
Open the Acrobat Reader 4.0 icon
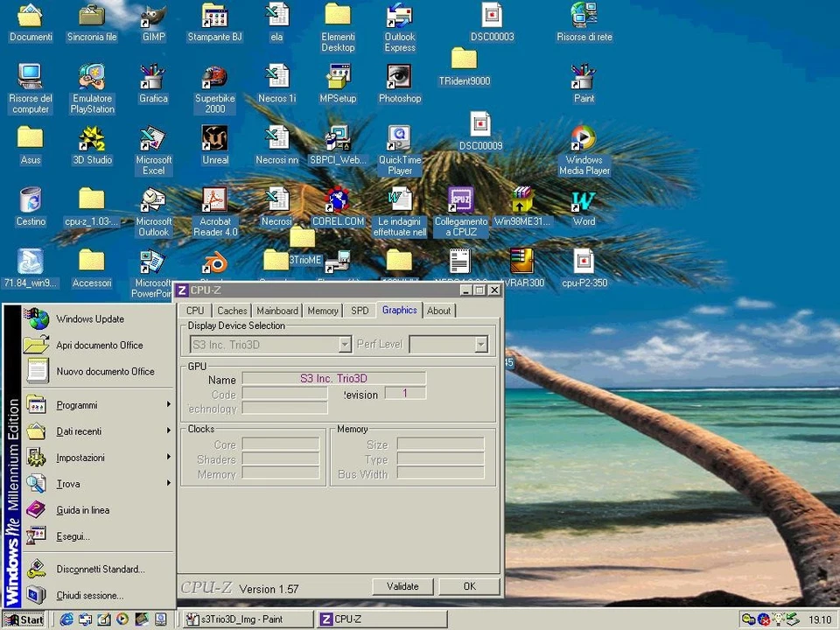(215, 201)
